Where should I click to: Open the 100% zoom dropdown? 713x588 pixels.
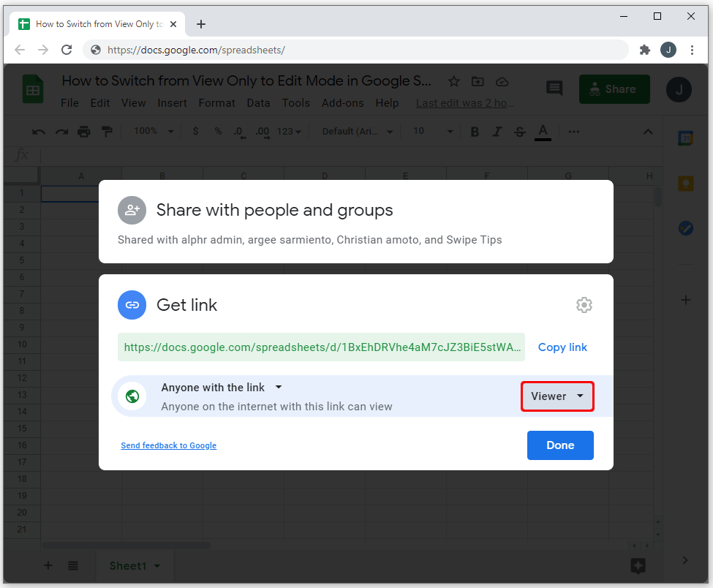point(154,132)
